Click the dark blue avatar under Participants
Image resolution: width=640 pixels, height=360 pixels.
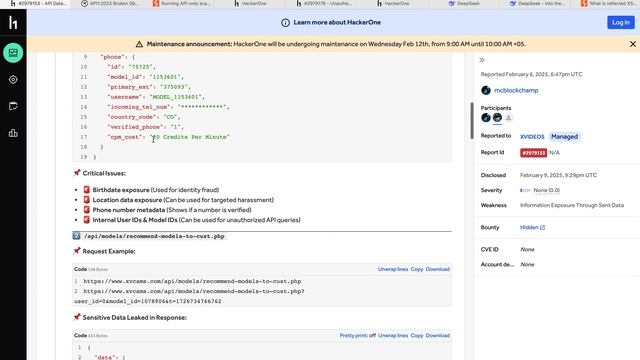pos(486,118)
